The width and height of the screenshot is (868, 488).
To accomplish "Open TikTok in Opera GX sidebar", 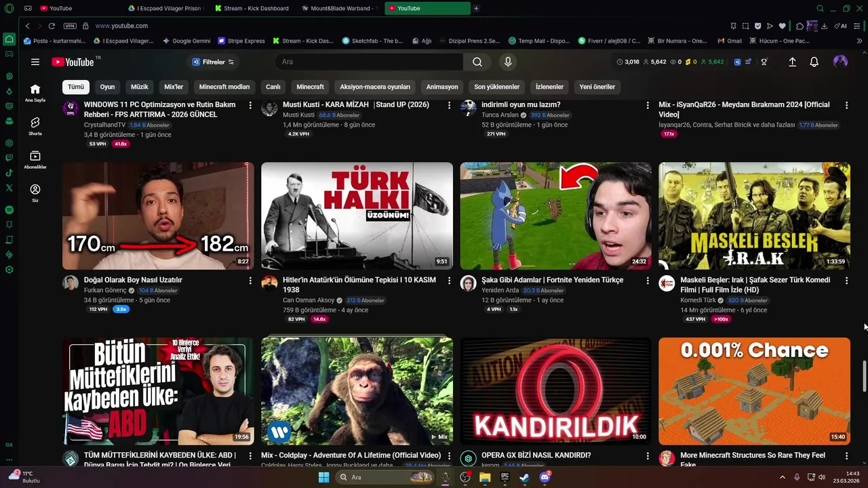I will pos(9,172).
